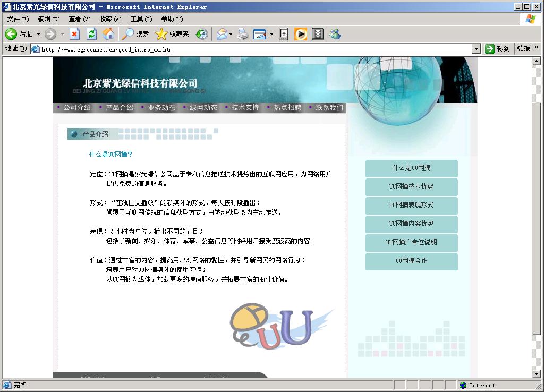
Task: Click the green Go arrow button
Action: [489, 48]
